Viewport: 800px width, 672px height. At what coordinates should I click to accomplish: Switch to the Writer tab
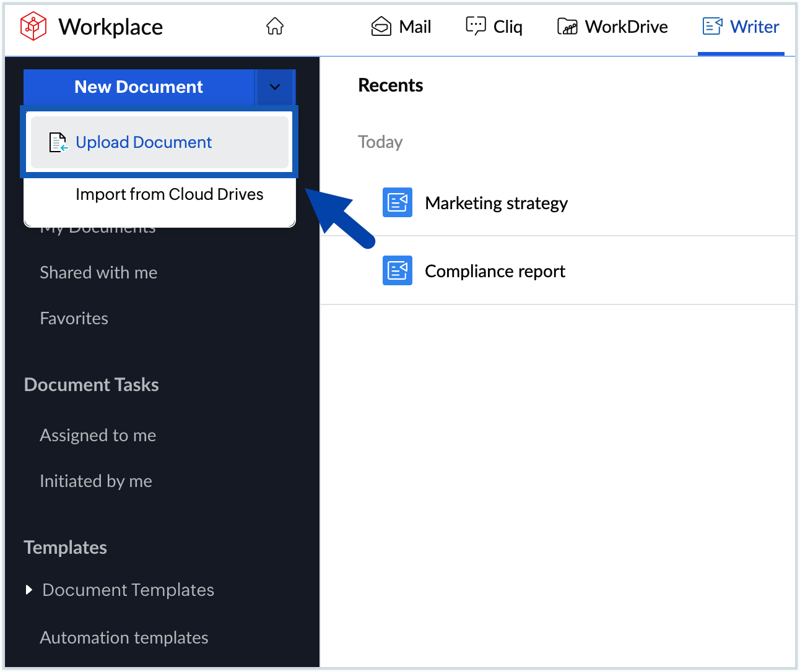tap(741, 26)
